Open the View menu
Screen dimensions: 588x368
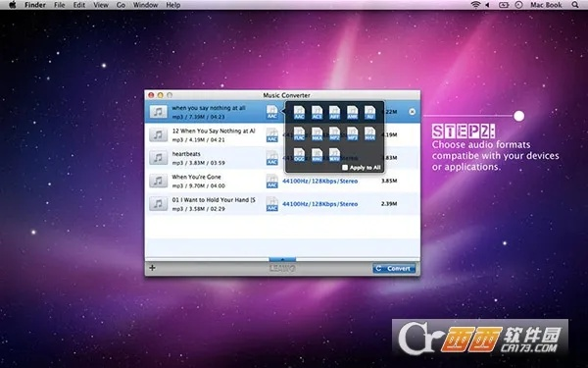point(101,5)
